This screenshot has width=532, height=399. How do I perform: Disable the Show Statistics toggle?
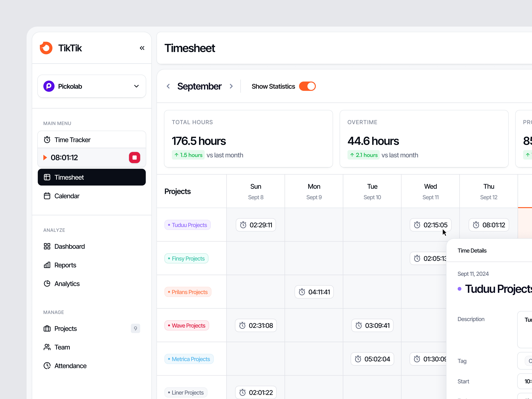307,86
